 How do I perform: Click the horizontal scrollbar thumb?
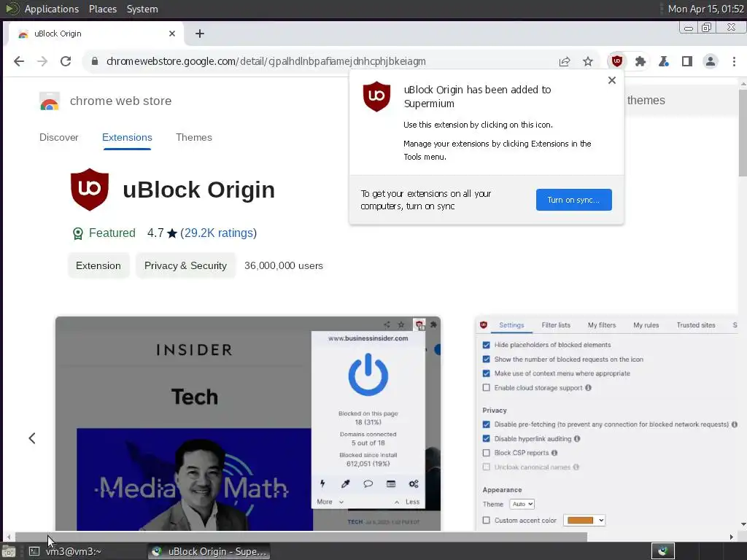[x=301, y=537]
